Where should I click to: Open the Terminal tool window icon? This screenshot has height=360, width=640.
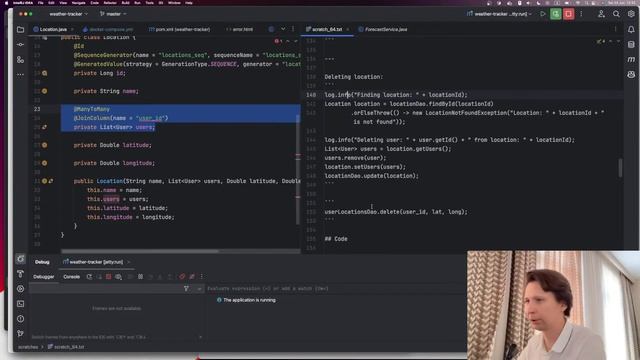[20, 304]
